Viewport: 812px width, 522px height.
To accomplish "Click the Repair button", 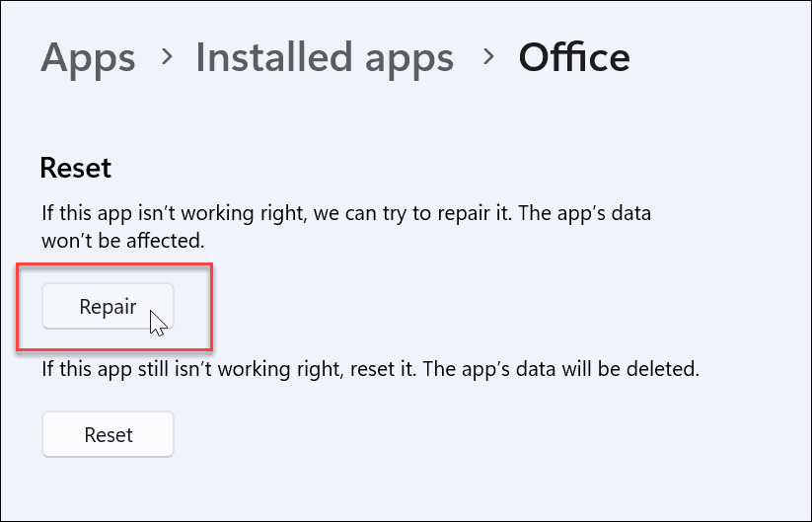I will [x=108, y=306].
